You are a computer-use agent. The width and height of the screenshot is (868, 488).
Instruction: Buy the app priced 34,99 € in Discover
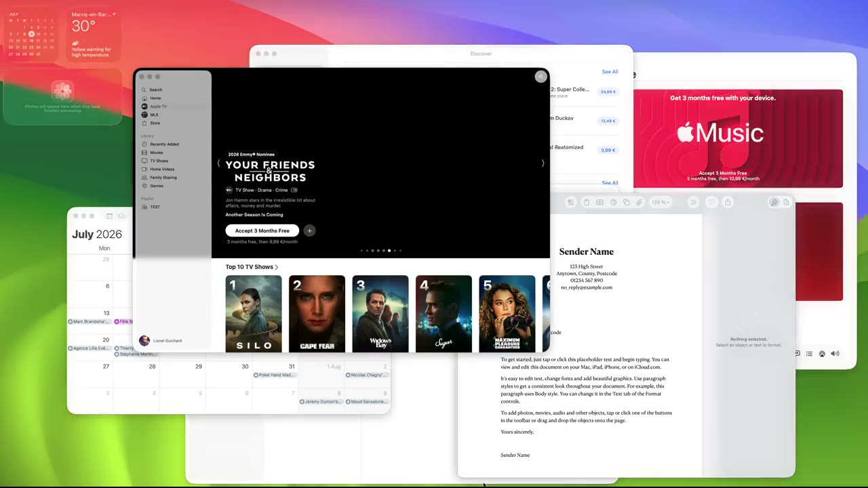click(608, 91)
